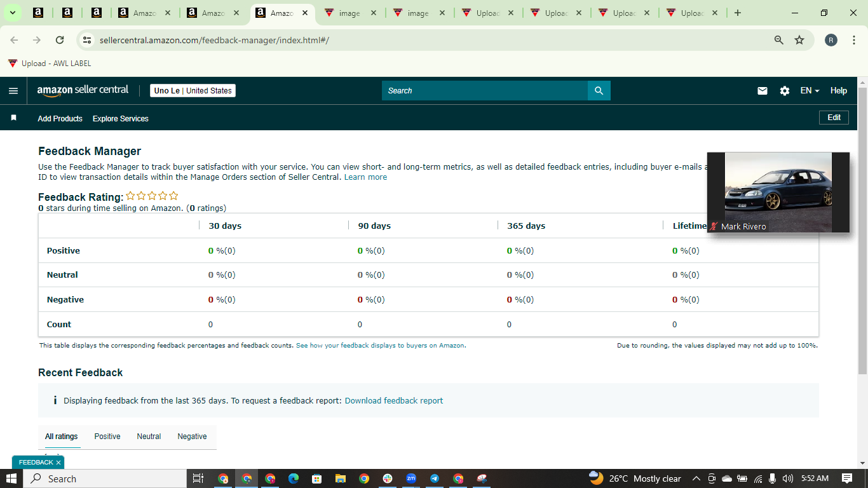Open the settings gear icon
This screenshot has height=488, width=868.
coord(785,91)
